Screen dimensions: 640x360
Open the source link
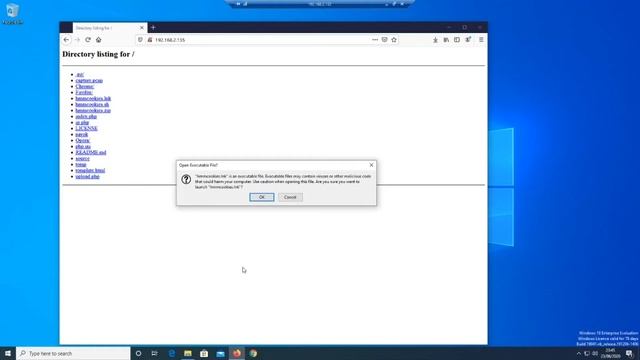point(82,158)
